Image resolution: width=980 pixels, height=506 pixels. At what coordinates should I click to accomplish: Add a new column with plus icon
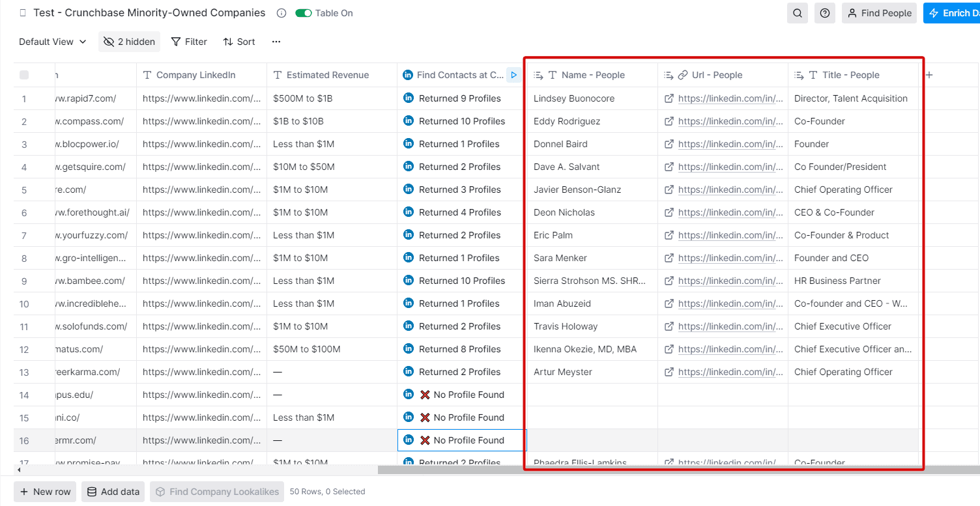(929, 75)
